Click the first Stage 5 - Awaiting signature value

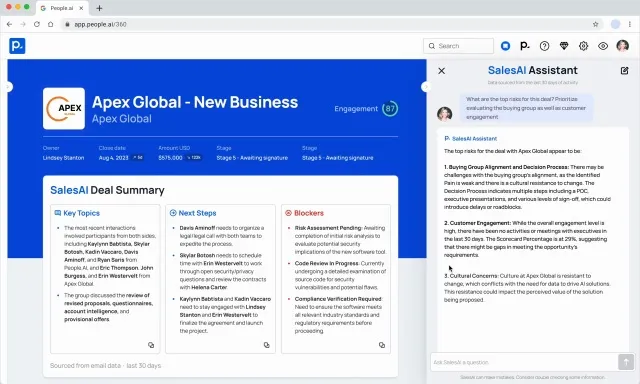pos(252,158)
